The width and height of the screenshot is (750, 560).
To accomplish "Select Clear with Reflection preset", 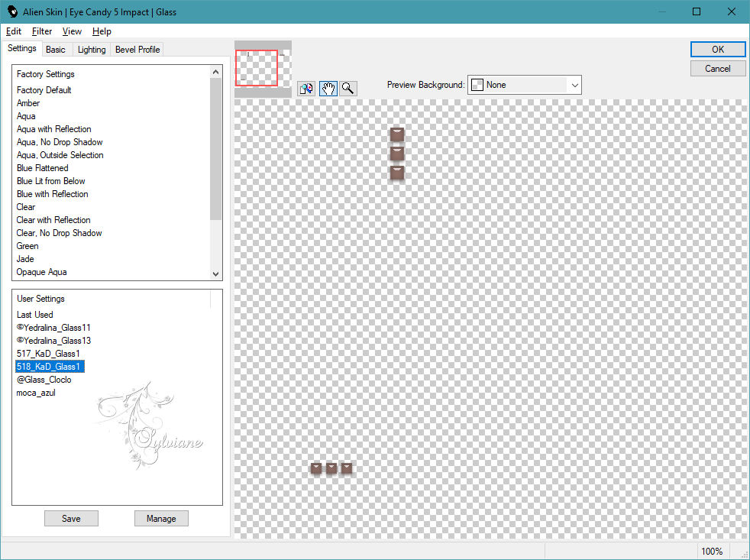I will click(53, 220).
